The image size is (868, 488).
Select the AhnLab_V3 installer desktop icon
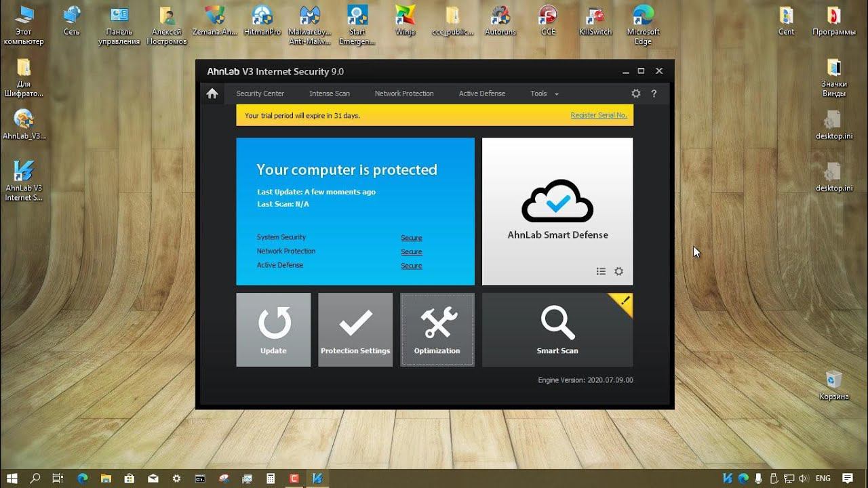click(24, 124)
